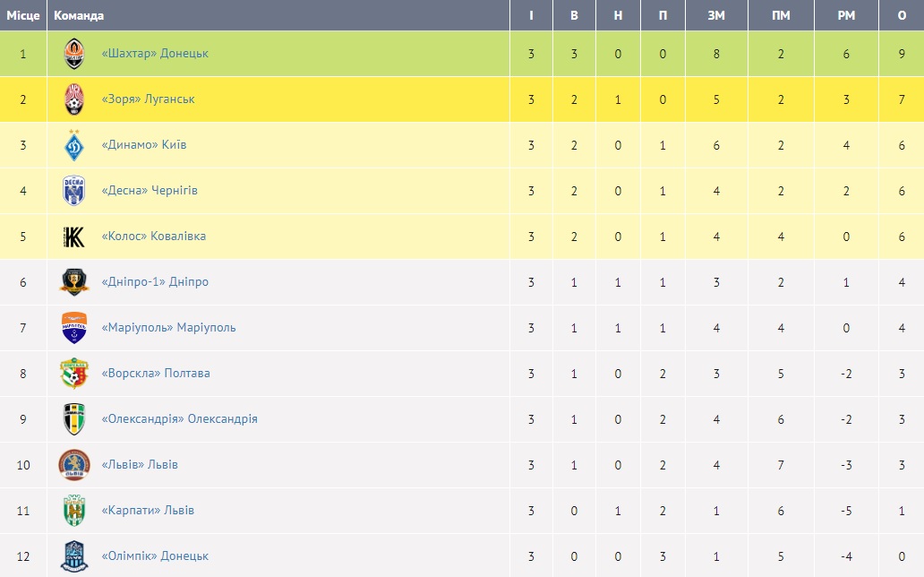
Task: Open the «Шахтар» Донецьк team link
Action: [x=155, y=54]
